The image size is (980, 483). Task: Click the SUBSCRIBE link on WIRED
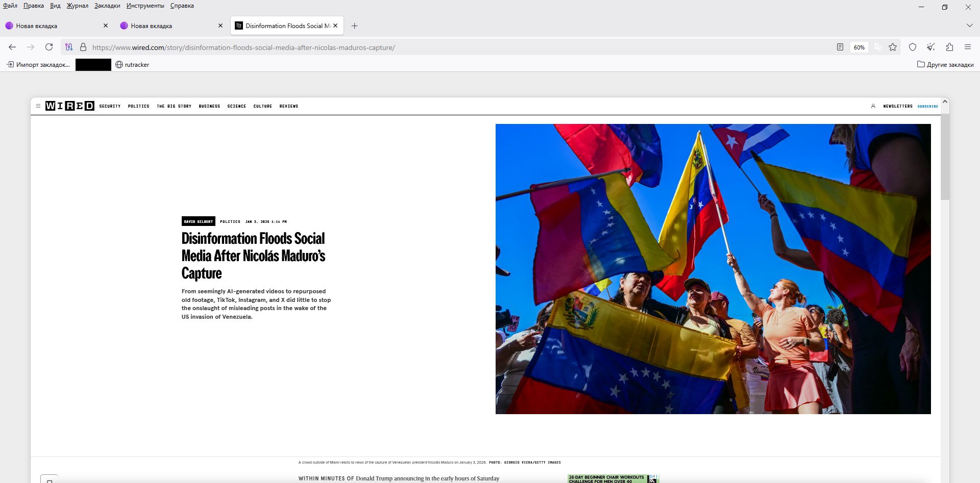click(x=927, y=106)
